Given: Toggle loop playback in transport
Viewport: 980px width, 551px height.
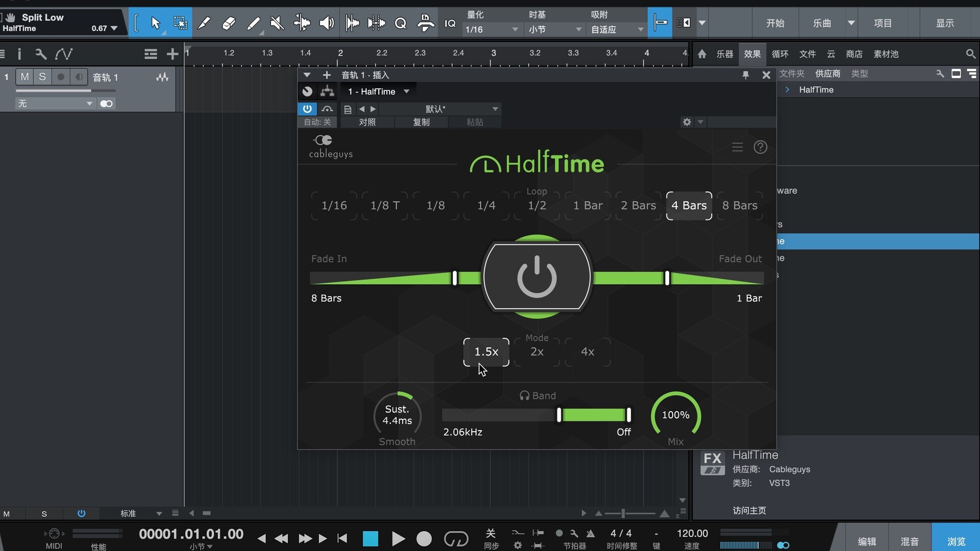Looking at the screenshot, I should pos(456,538).
